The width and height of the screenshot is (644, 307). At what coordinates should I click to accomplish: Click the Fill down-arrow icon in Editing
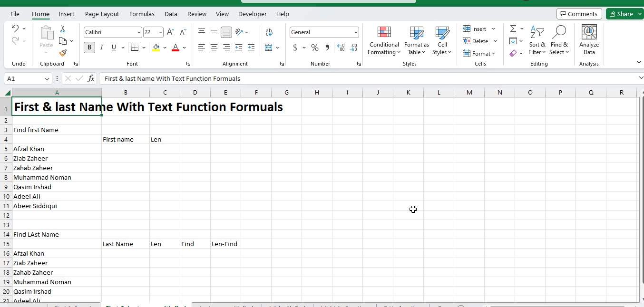click(513, 41)
